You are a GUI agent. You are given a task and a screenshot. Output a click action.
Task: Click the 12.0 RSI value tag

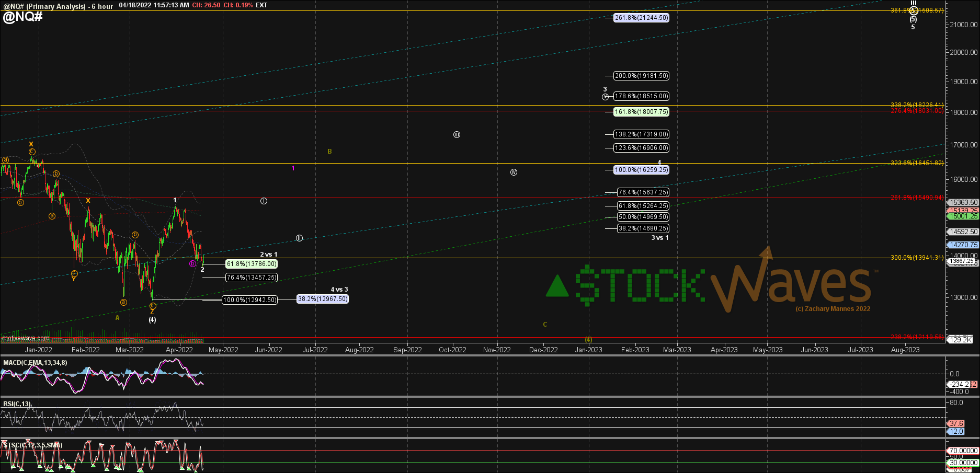tap(956, 432)
